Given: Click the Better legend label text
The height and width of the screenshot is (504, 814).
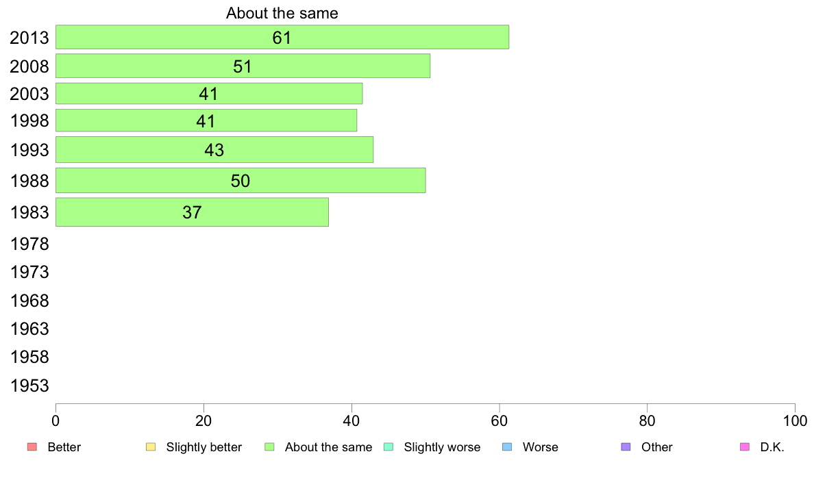Looking at the screenshot, I should tap(64, 447).
